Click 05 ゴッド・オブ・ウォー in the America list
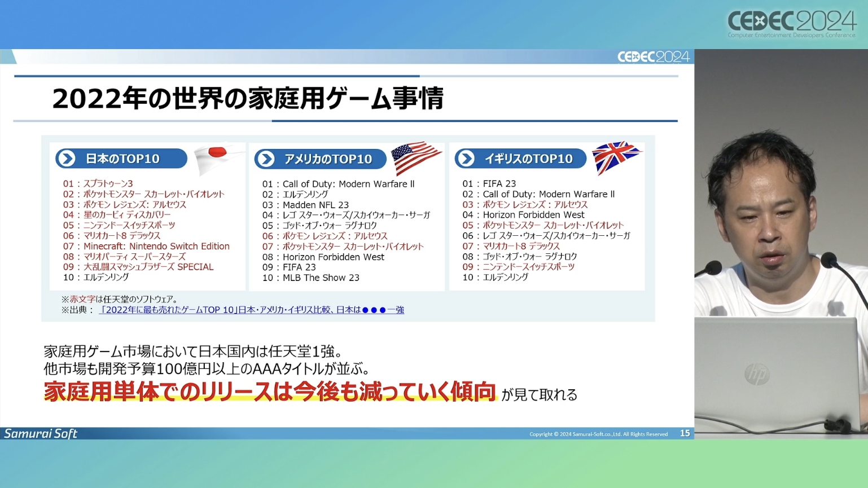 [319, 226]
